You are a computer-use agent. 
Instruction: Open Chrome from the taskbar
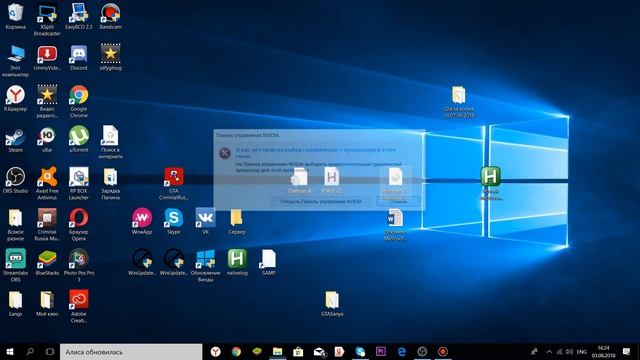click(236, 351)
